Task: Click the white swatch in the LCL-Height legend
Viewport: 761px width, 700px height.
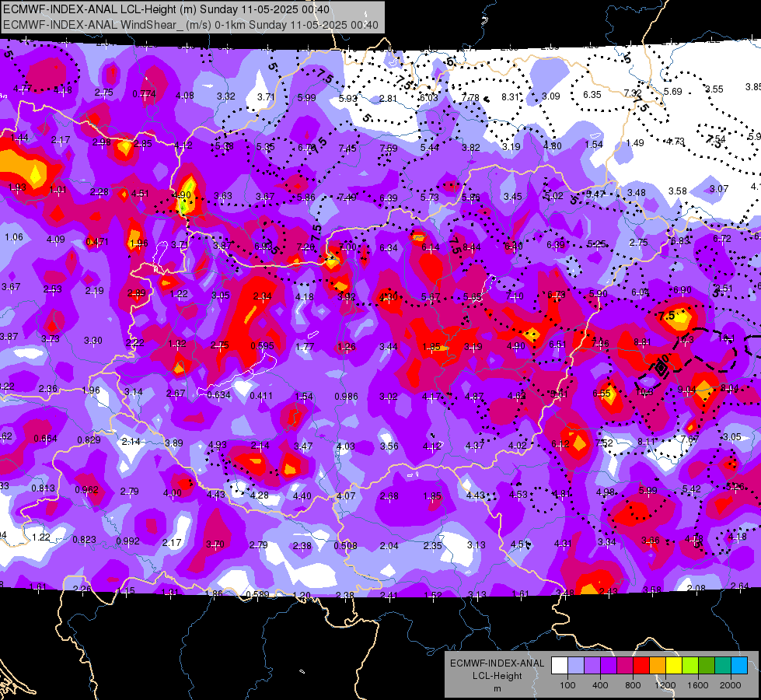Action: coord(560,666)
